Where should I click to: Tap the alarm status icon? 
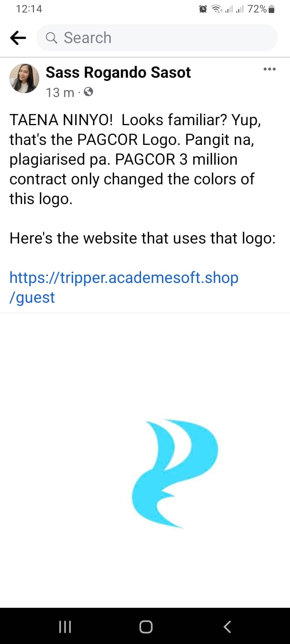coord(203,9)
